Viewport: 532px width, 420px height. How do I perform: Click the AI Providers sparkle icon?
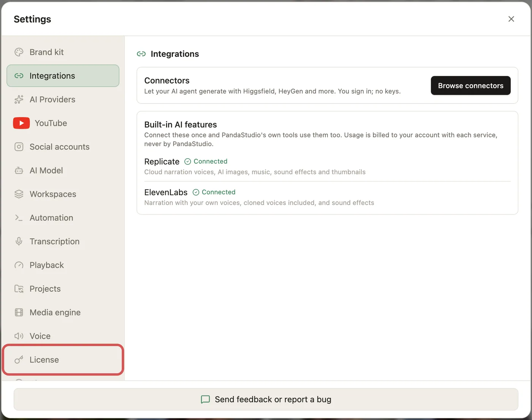tap(19, 99)
